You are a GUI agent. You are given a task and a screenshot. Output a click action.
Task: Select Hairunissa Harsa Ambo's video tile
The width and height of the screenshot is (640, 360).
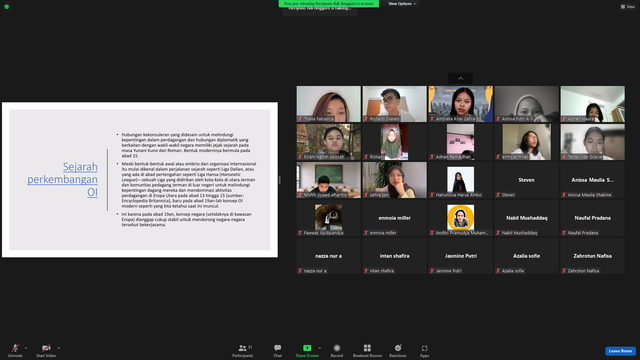coord(460,180)
